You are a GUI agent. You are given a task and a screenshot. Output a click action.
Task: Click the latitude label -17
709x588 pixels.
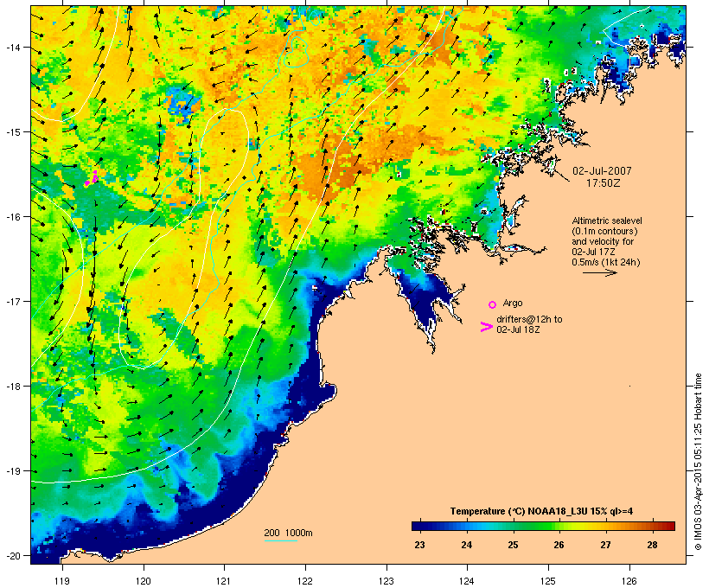point(12,301)
